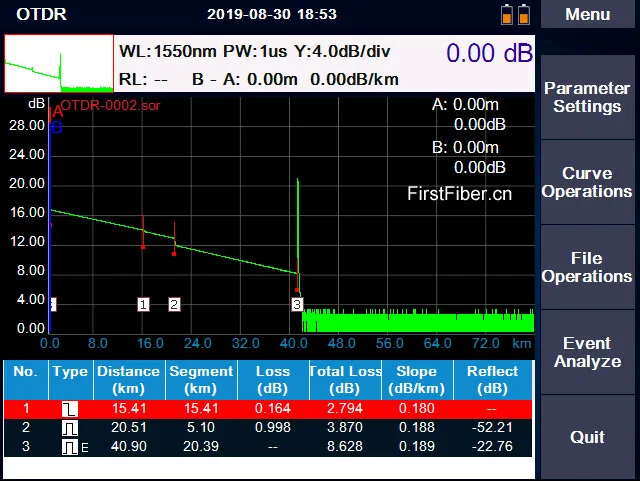Open Parameter Settings
Viewport: 640px width, 481px height.
pos(588,98)
